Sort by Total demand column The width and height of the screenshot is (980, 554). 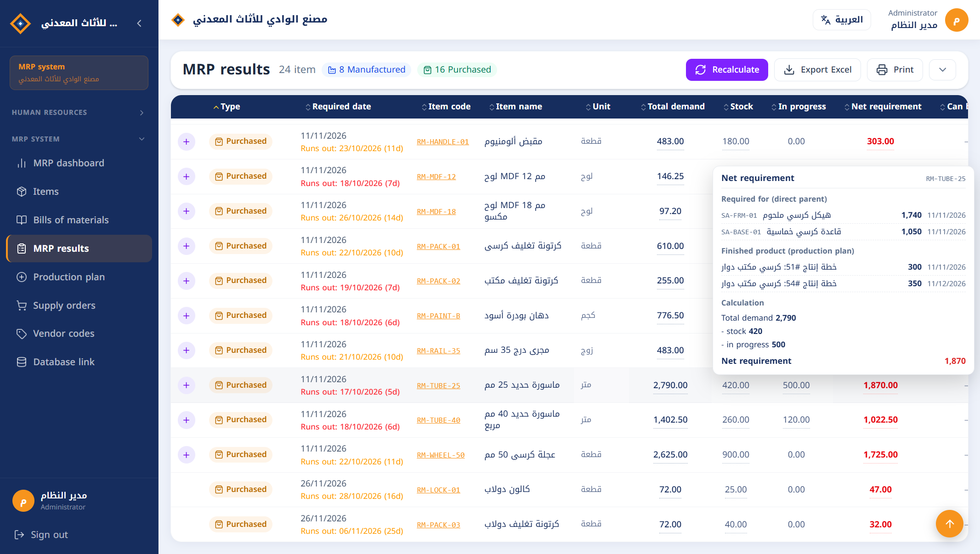[x=673, y=107]
